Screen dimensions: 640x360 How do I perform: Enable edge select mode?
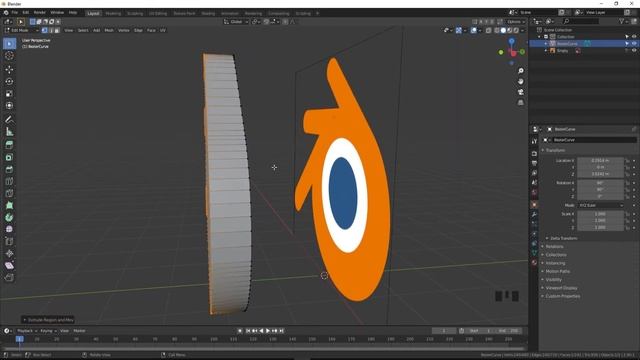(x=51, y=30)
